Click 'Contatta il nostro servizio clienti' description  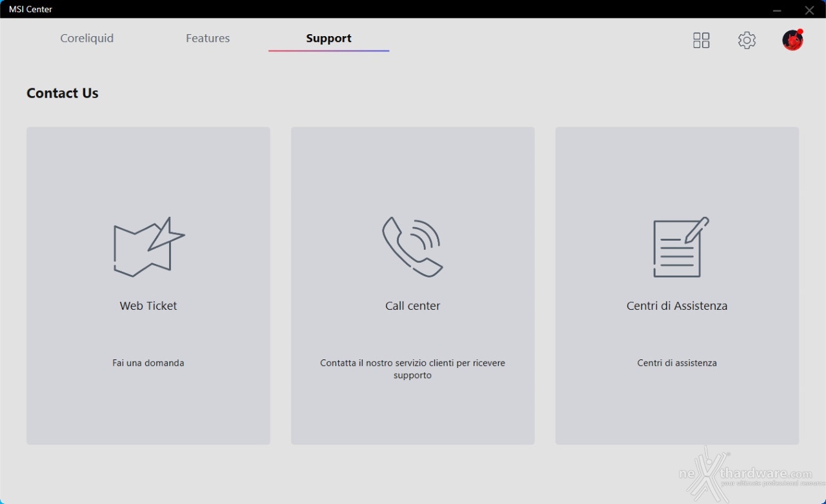(412, 369)
